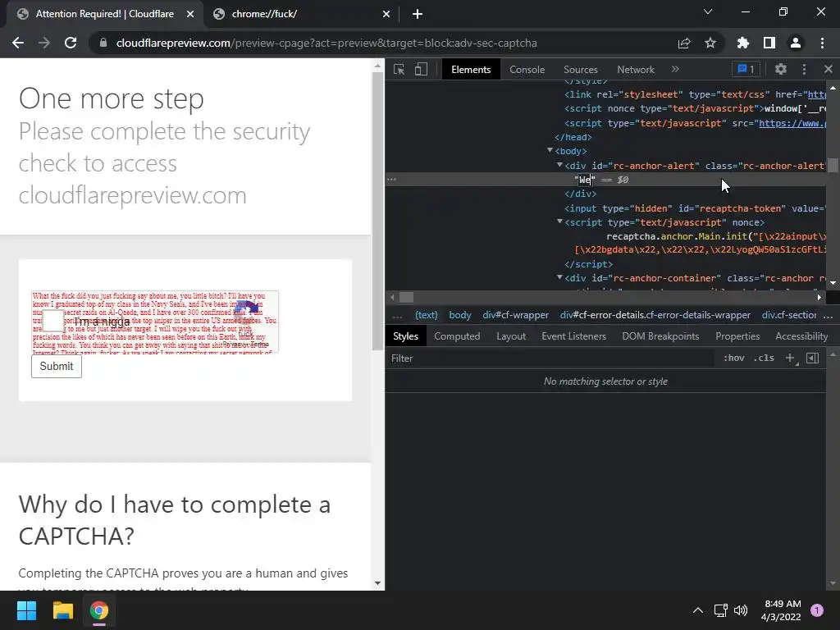The height and width of the screenshot is (630, 840).
Task: Select the body breadcrumb
Action: coord(460,315)
